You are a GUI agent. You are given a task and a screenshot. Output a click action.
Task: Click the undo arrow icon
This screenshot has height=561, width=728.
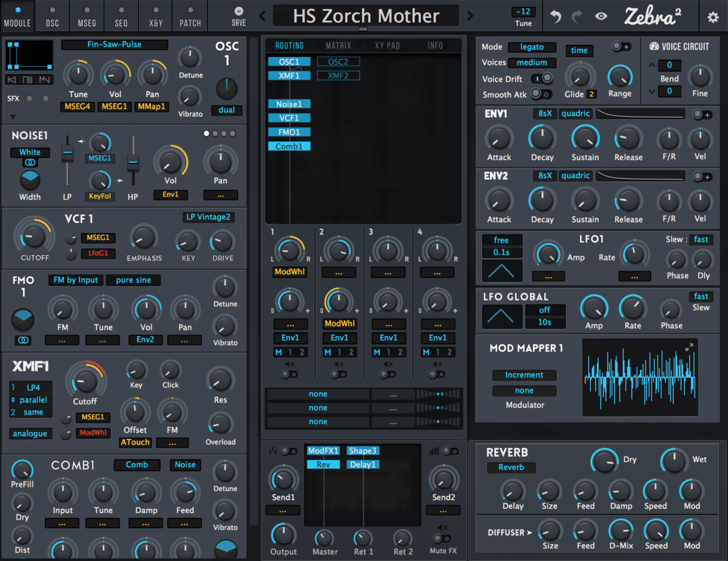556,16
